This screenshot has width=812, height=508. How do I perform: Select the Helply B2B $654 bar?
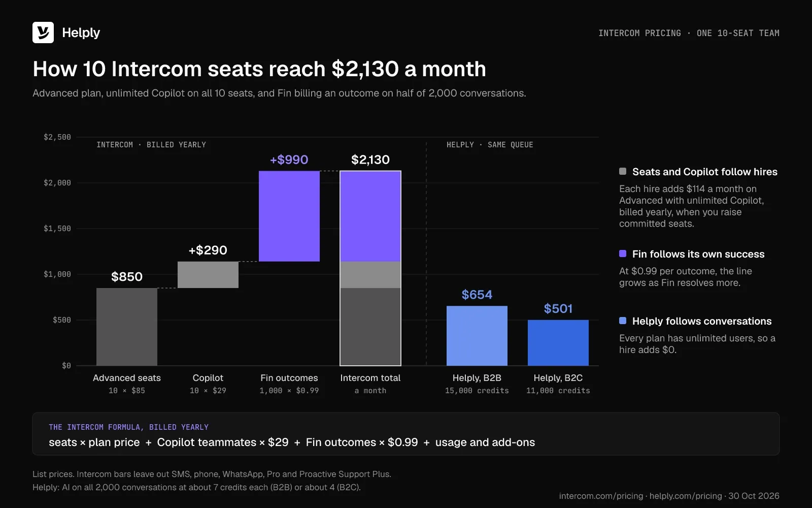[477, 336]
